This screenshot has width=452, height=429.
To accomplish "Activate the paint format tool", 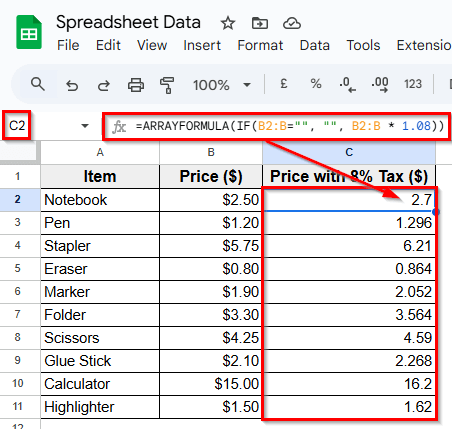I will click(x=167, y=85).
